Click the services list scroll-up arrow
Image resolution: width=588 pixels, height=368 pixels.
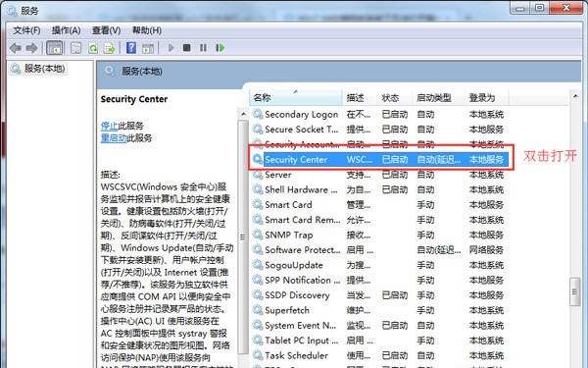click(575, 96)
